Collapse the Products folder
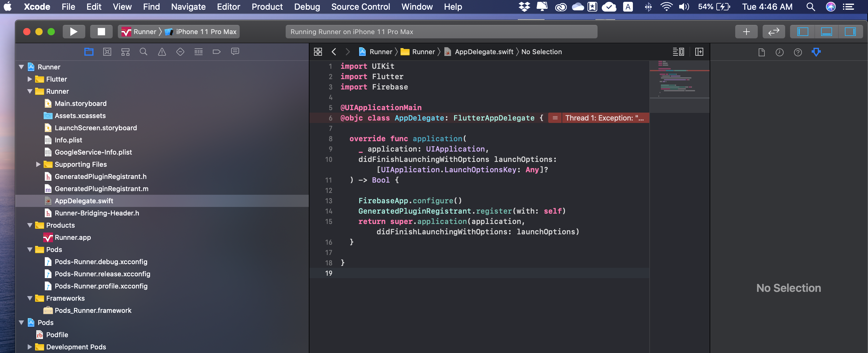 point(30,225)
